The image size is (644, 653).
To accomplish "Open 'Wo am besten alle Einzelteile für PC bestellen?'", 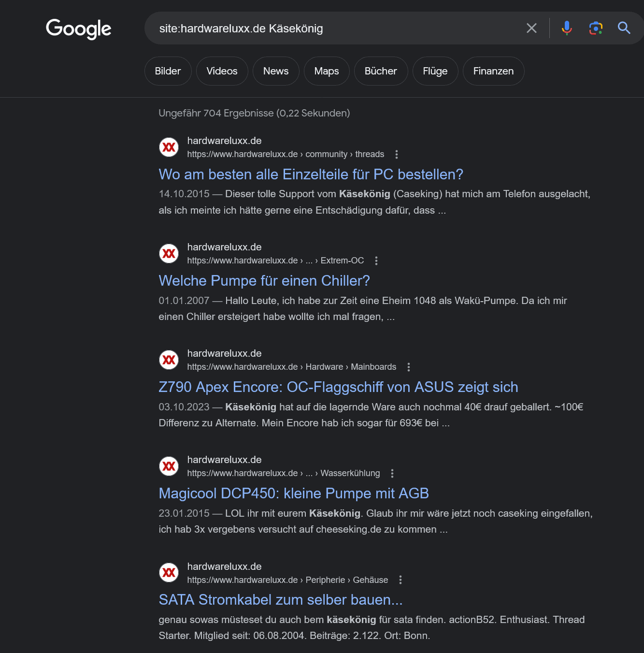I will pos(311,174).
